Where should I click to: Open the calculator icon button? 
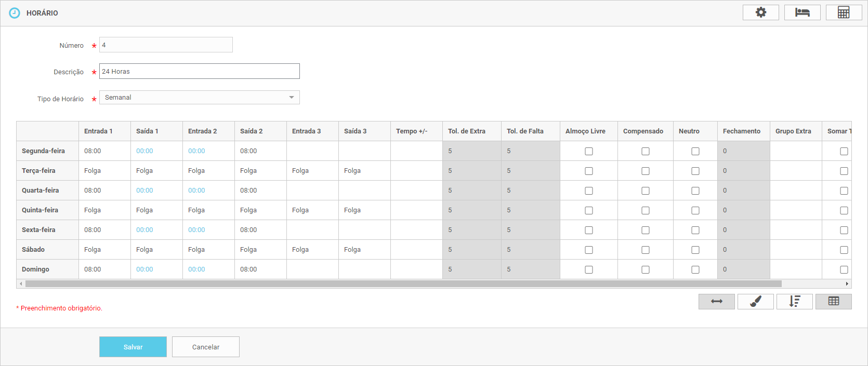point(844,12)
